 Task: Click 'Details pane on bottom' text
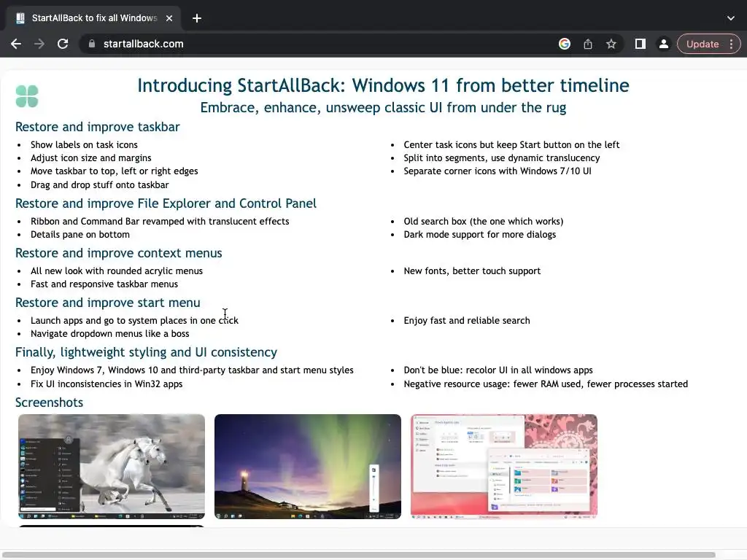pyautogui.click(x=80, y=235)
